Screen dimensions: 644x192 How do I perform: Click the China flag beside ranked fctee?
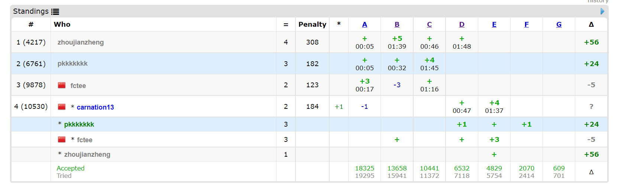click(x=62, y=85)
